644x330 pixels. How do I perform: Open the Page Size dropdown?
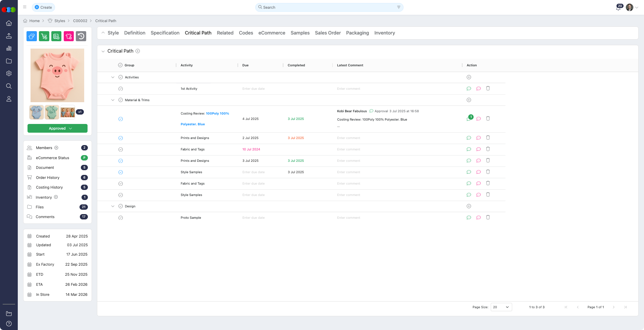point(501,307)
